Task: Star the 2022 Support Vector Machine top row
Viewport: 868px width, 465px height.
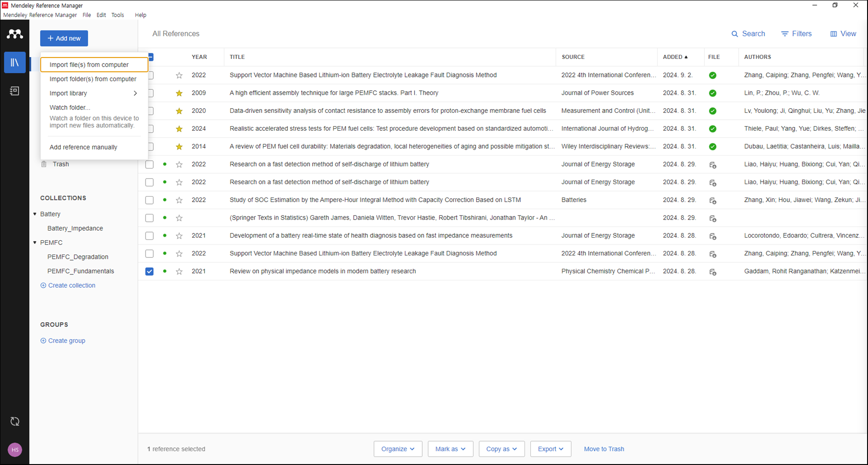Action: [x=179, y=75]
